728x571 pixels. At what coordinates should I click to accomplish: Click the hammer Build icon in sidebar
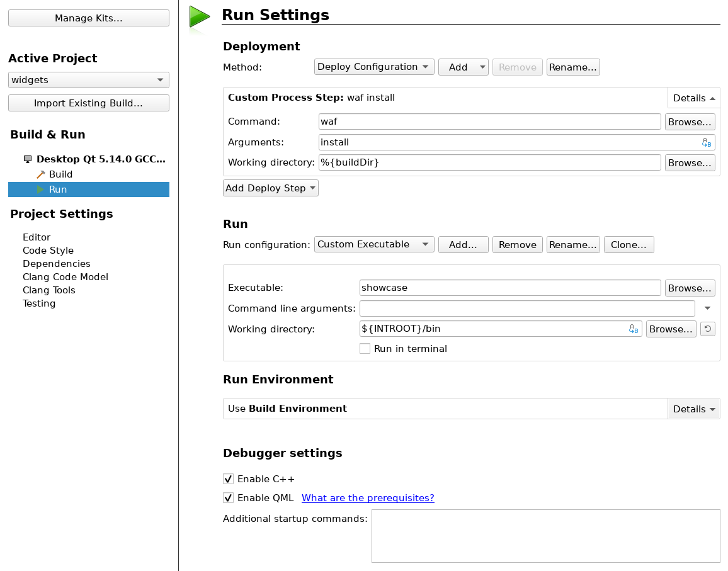(x=41, y=174)
